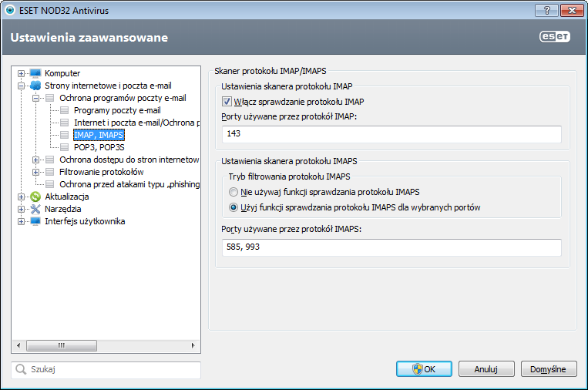Click the Porty używane przez protokół IMAP label
588x390 pixels.
(x=289, y=116)
